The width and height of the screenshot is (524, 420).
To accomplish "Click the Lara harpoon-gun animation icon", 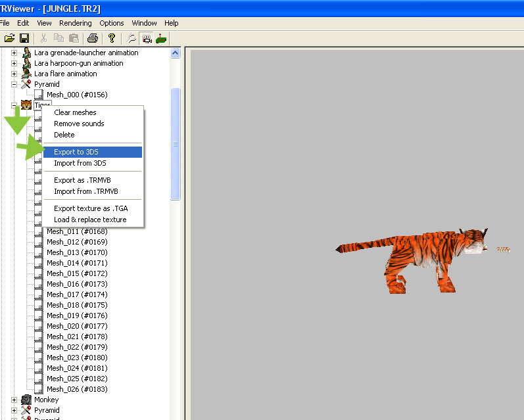I will [26, 63].
